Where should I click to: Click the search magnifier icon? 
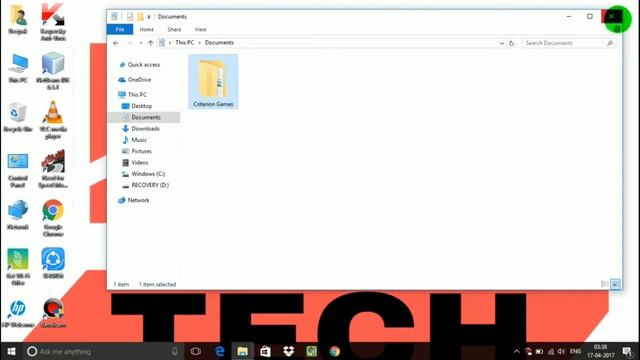(610, 43)
